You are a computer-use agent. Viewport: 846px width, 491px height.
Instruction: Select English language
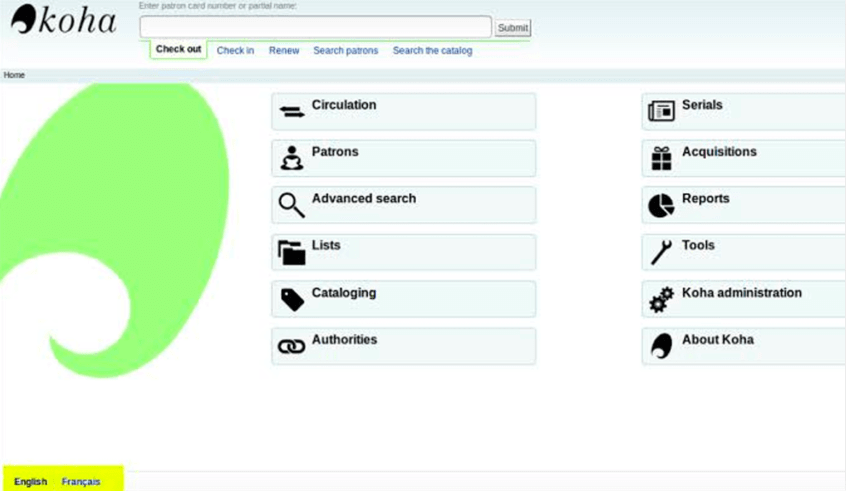(x=31, y=481)
